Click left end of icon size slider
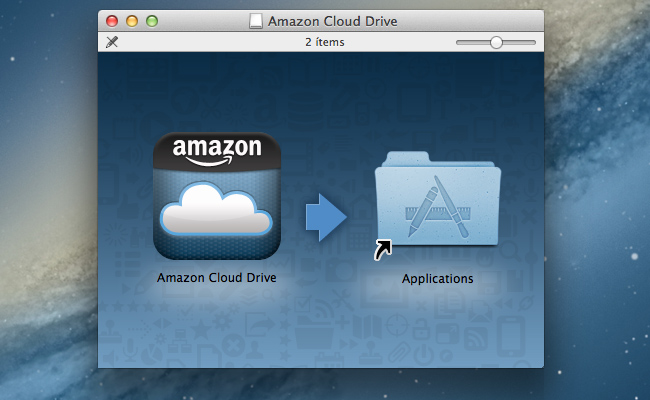650x400 pixels. pyautogui.click(x=459, y=42)
